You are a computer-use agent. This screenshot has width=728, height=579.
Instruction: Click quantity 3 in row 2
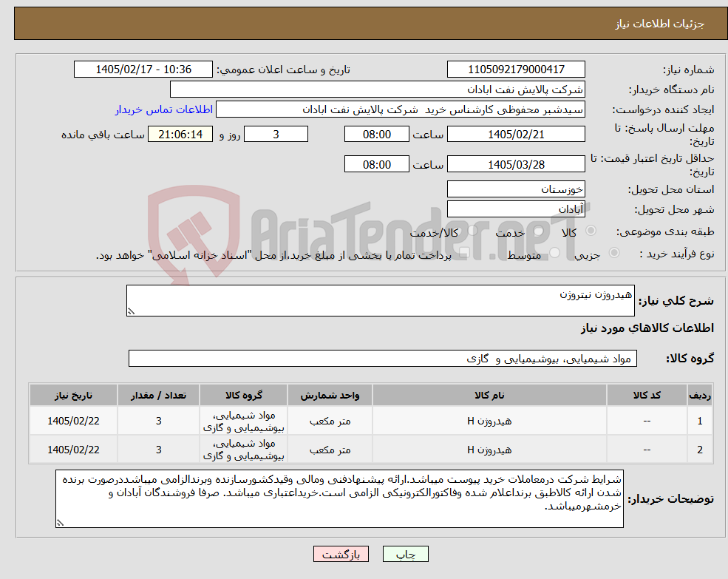point(158,450)
